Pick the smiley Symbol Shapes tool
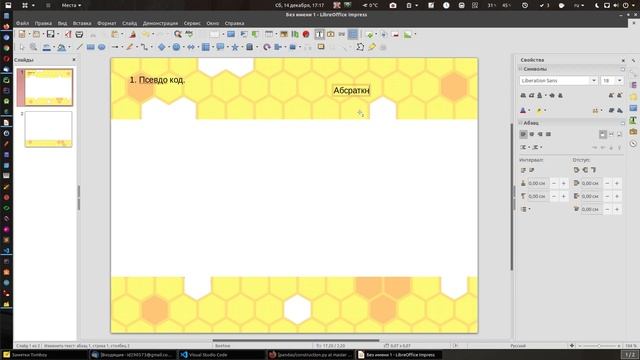This screenshot has width=640, height=360. pyautogui.click(x=176, y=47)
